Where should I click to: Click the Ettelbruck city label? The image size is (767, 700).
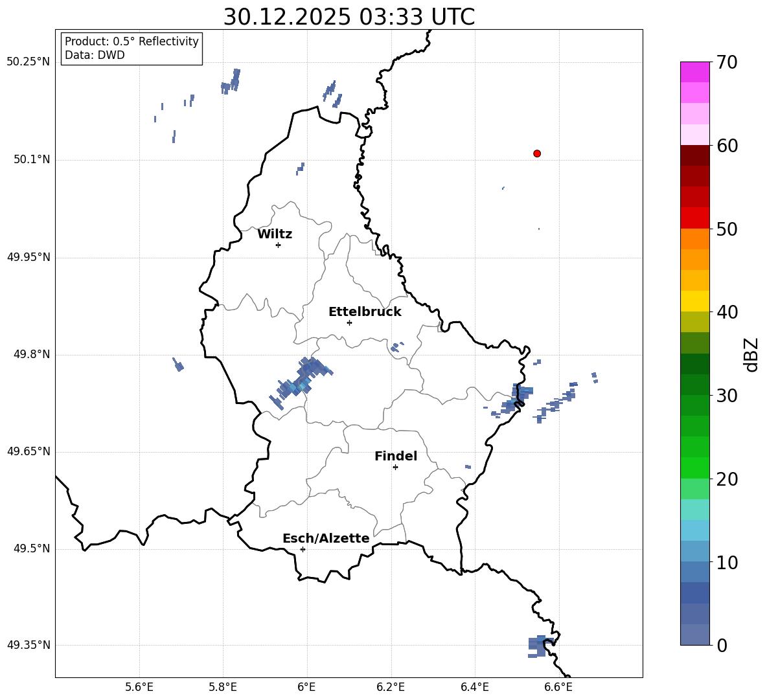pos(365,312)
